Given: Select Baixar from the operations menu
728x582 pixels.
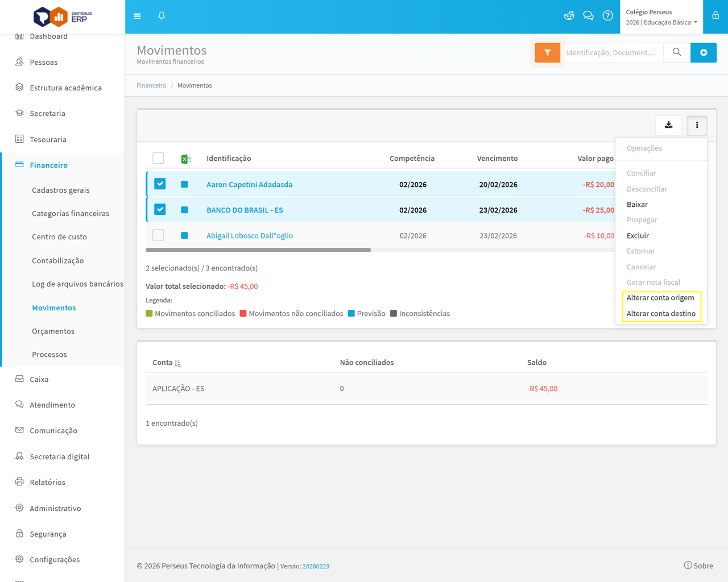Looking at the screenshot, I should pyautogui.click(x=637, y=205).
